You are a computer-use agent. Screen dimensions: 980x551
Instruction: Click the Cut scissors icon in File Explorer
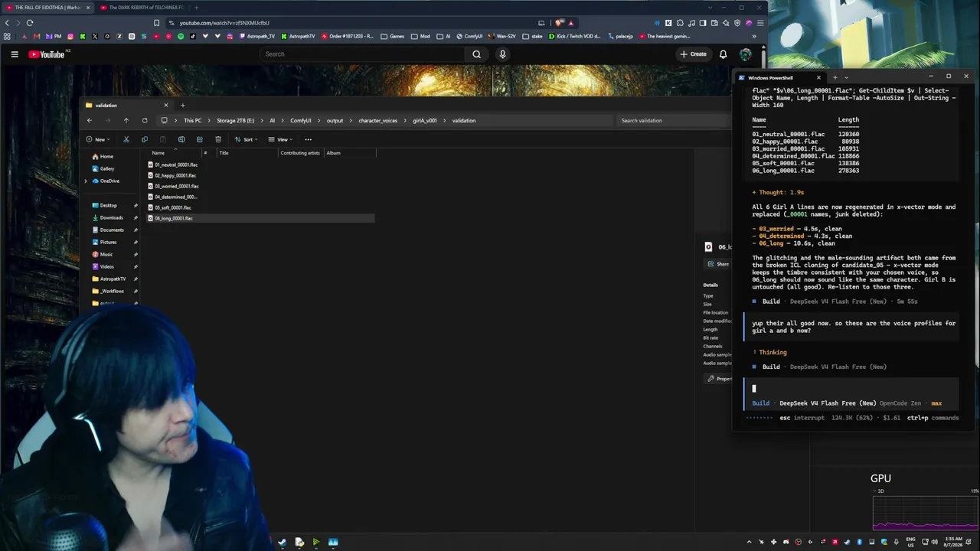tap(126, 139)
